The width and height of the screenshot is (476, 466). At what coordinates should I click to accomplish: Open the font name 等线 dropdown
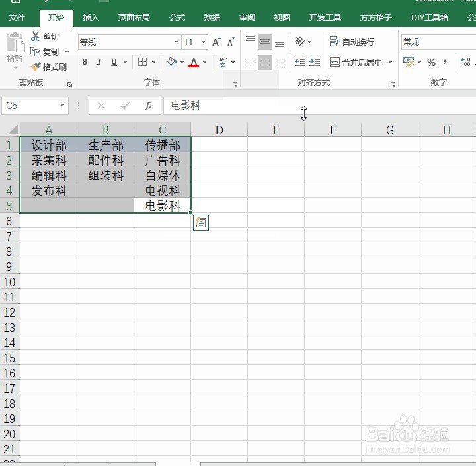pos(177,42)
